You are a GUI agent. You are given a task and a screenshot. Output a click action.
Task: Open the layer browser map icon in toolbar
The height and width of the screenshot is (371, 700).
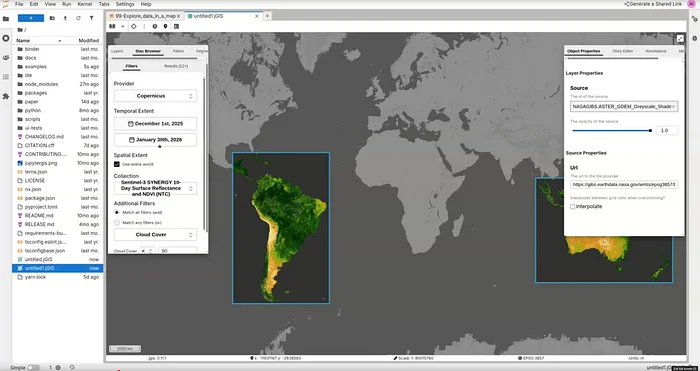[x=112, y=26]
